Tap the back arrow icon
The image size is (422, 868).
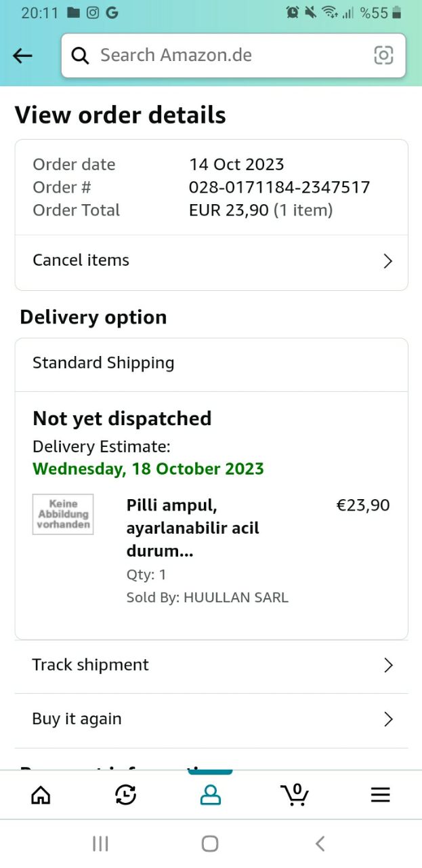pyautogui.click(x=23, y=56)
